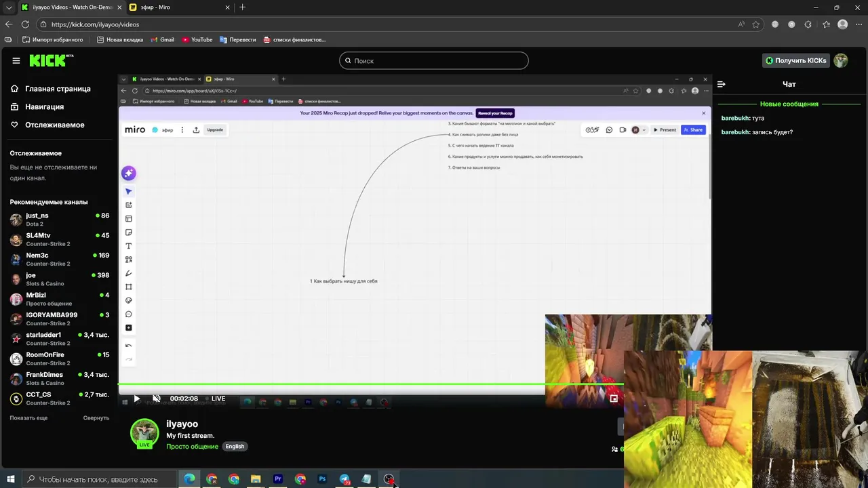Click the Windows taskbar search box
868x488 pixels.
(100, 479)
